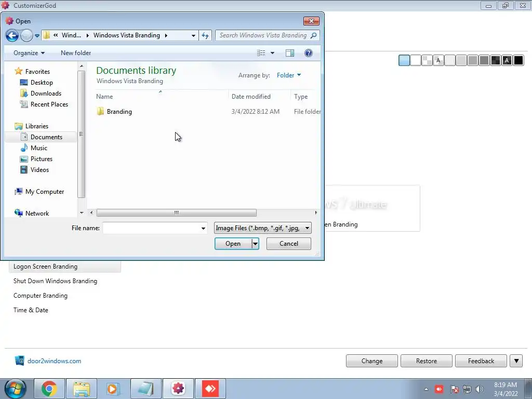
Task: Select the light checkered background swatch
Action: pyautogui.click(x=427, y=60)
